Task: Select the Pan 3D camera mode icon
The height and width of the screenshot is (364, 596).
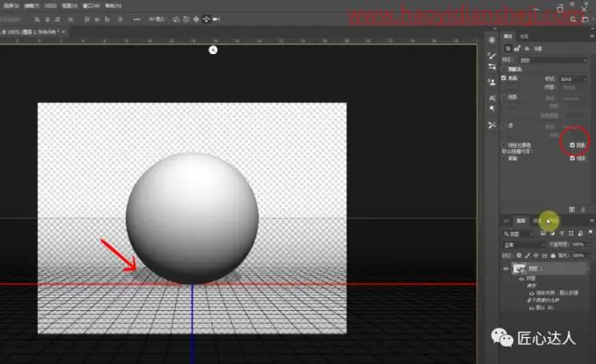Action: [x=196, y=19]
